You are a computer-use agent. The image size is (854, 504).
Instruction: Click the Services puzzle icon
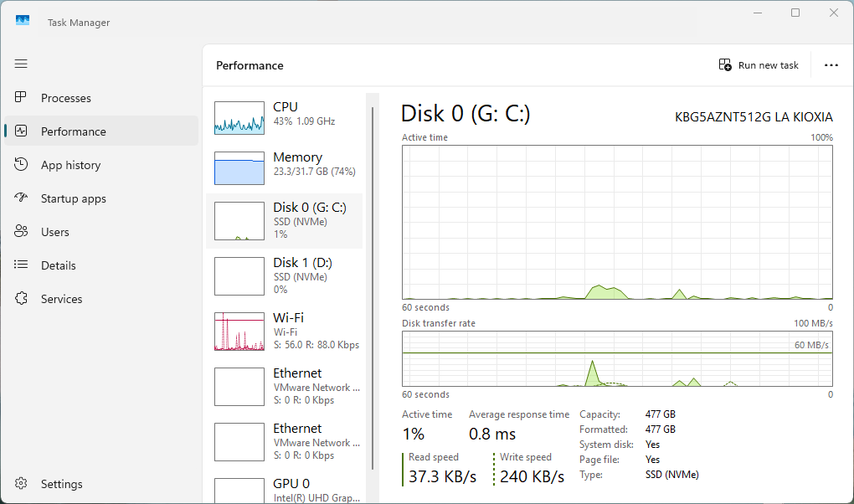point(21,298)
